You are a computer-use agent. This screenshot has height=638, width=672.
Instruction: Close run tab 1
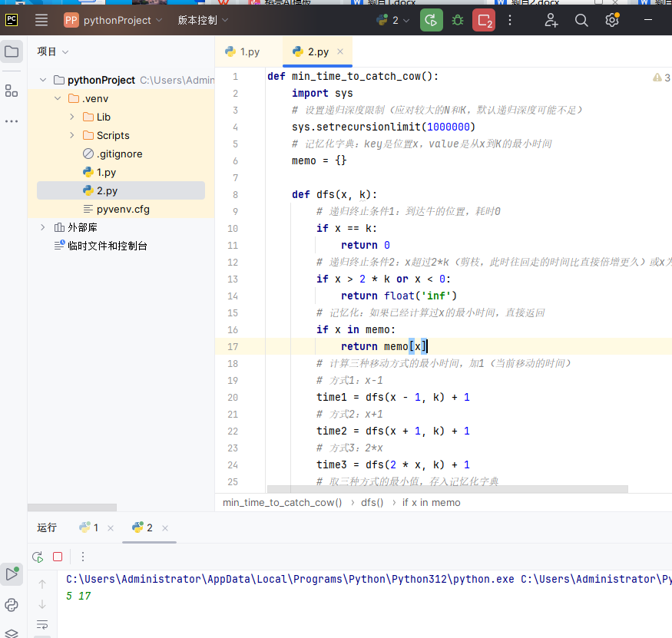(111, 528)
